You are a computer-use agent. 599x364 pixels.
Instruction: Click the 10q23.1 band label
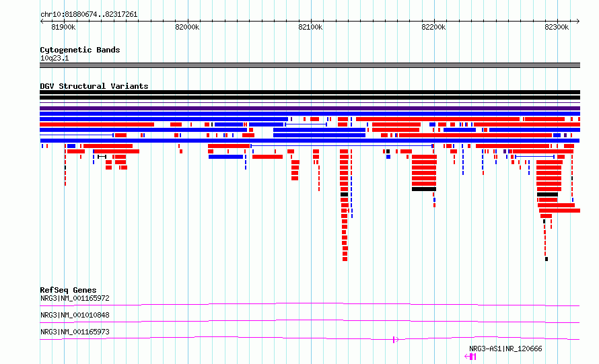click(x=55, y=58)
